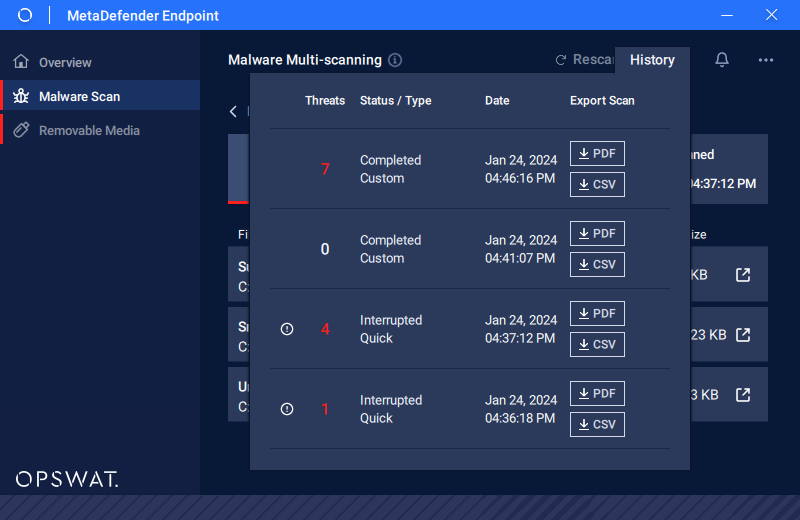Click the bug icon beside Malware Scan
This screenshot has width=800, height=520.
[21, 96]
